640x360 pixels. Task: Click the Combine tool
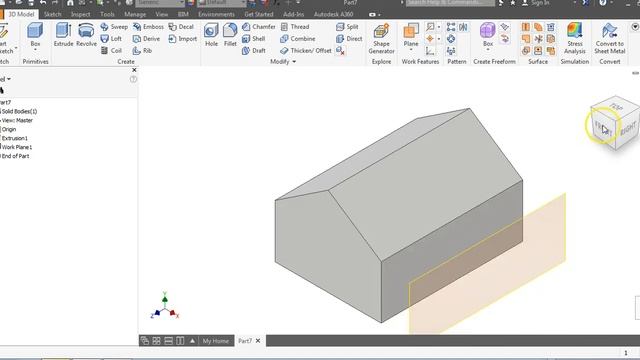click(298, 39)
